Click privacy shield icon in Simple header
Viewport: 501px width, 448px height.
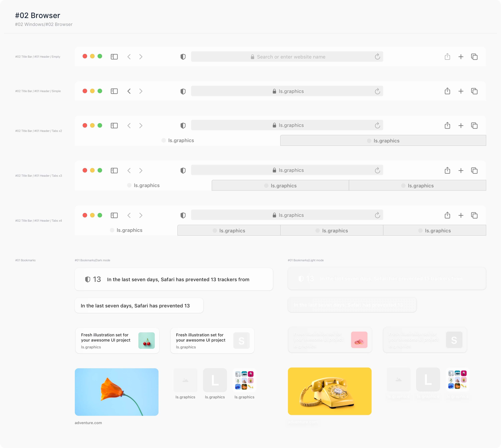pyautogui.click(x=183, y=91)
